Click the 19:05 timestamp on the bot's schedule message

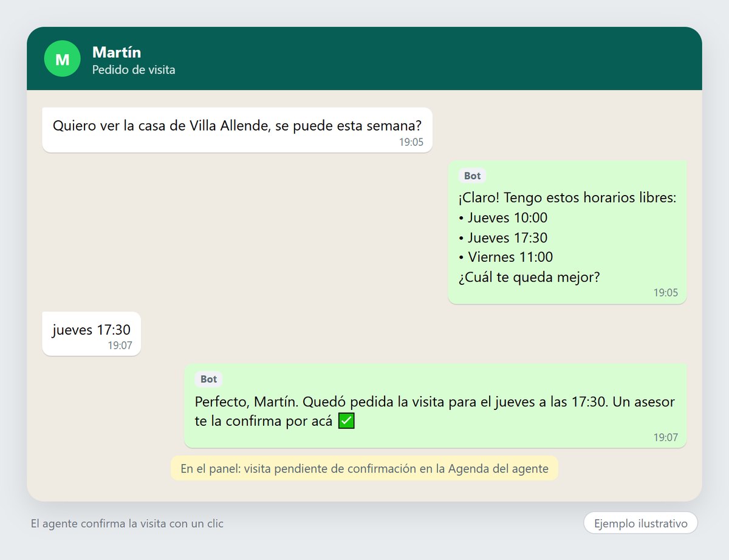coord(666,293)
